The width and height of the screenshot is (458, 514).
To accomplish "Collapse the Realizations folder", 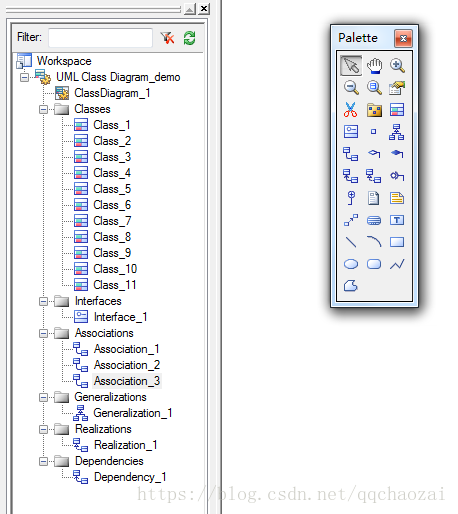I will pos(43,429).
